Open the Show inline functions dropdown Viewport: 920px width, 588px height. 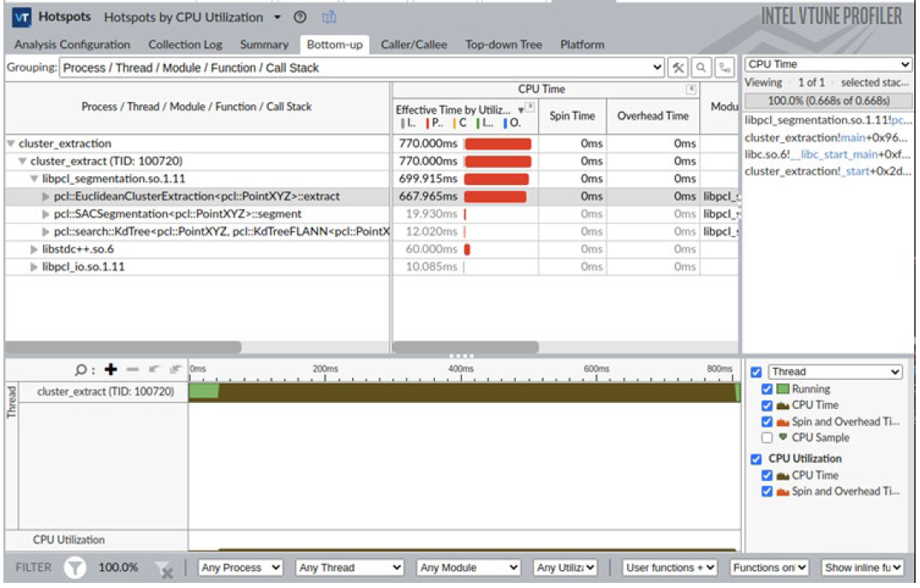(862, 568)
